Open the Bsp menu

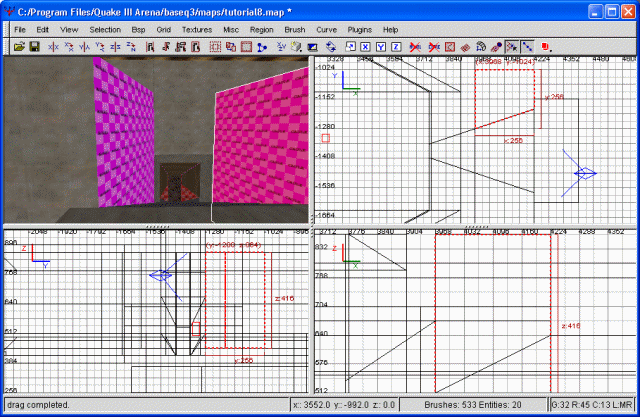click(x=138, y=30)
